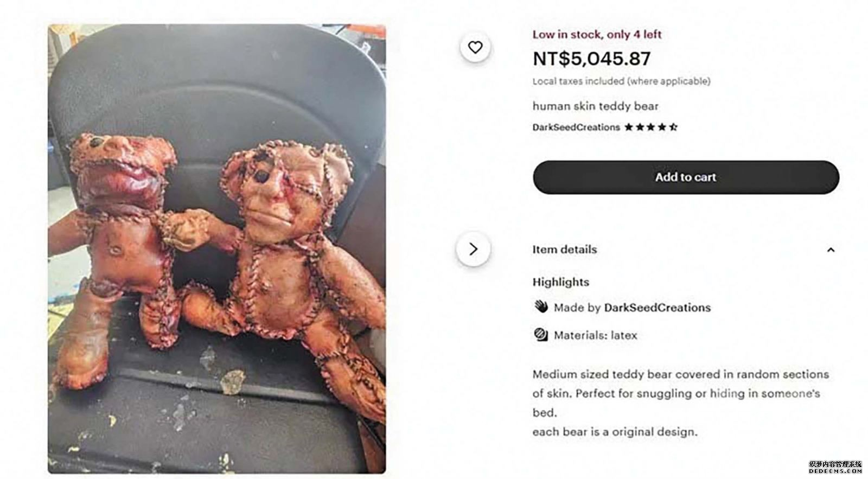Open DarkSeedCreations link in Made by line
The height and width of the screenshot is (479, 868).
[658, 308]
